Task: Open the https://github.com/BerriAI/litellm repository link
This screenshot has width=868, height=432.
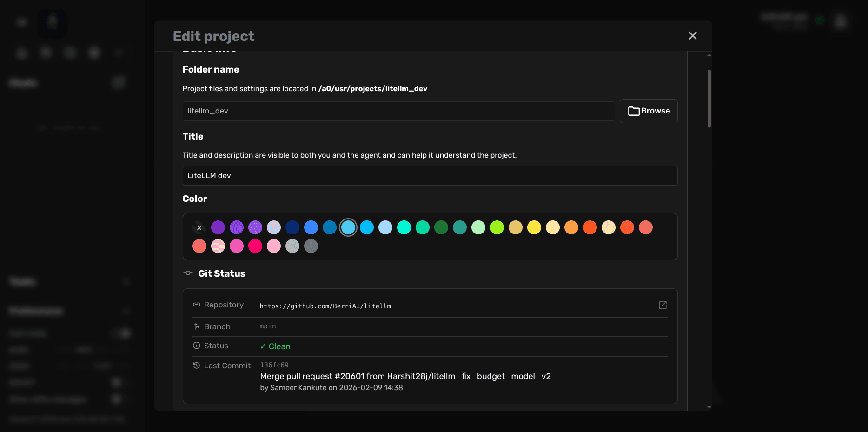Action: (x=325, y=306)
